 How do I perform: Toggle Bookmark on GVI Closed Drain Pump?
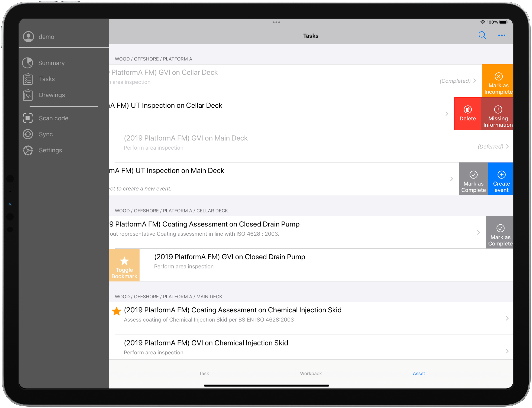pos(124,265)
